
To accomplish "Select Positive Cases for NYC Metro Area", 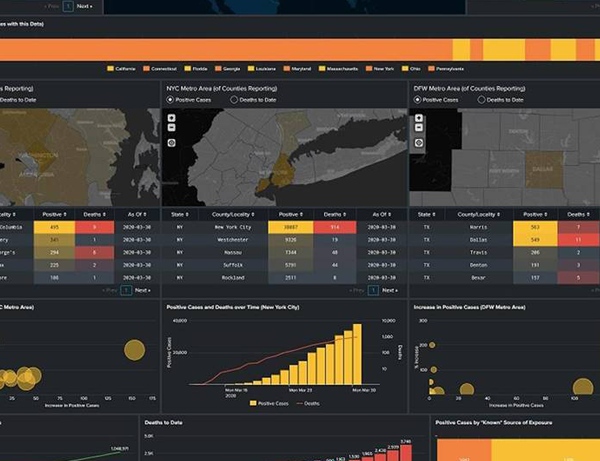I will point(172,100).
